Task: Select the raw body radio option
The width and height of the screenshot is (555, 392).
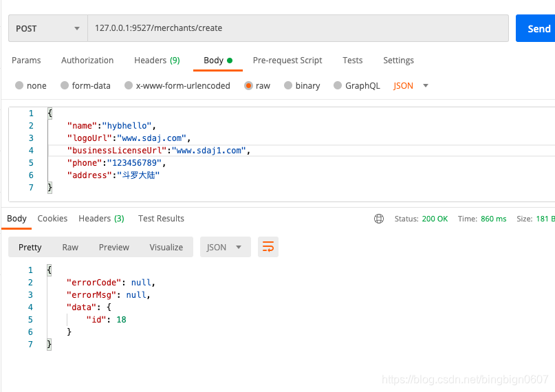Action: click(248, 85)
